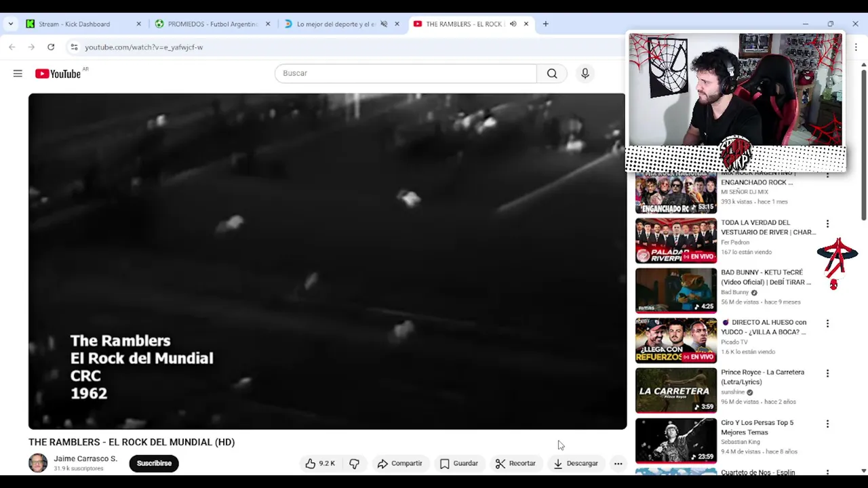This screenshot has width=868, height=488.
Task: Click the address bar URL youtube.com/watch
Action: point(144,47)
